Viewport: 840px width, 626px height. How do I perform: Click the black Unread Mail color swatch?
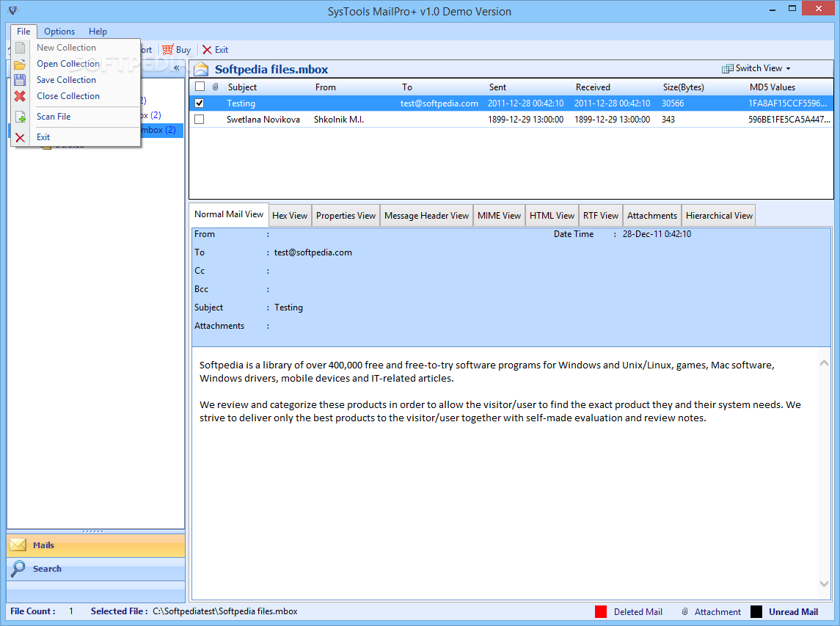pos(756,611)
